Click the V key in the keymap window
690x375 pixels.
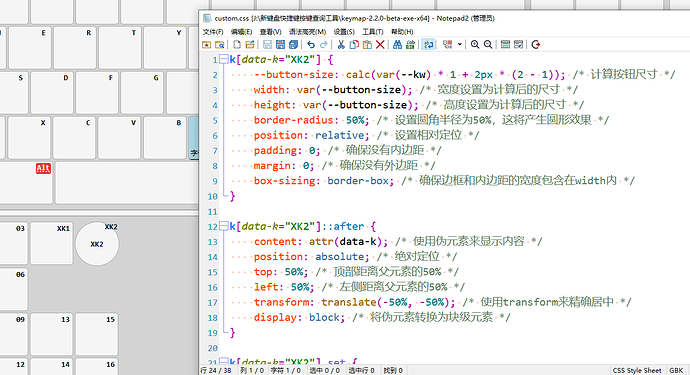click(x=119, y=138)
